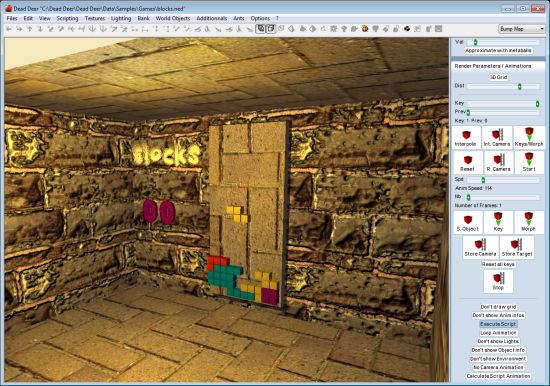Click the Key icon with green arrow
This screenshot has width=550, height=386.
pos(498,222)
